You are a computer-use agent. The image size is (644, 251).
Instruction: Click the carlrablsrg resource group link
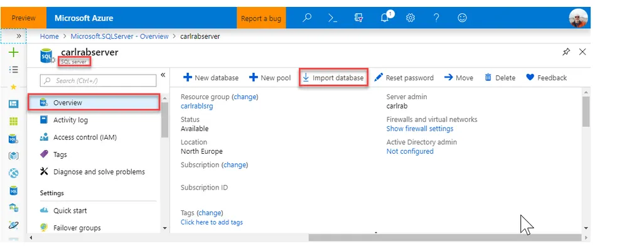click(198, 106)
